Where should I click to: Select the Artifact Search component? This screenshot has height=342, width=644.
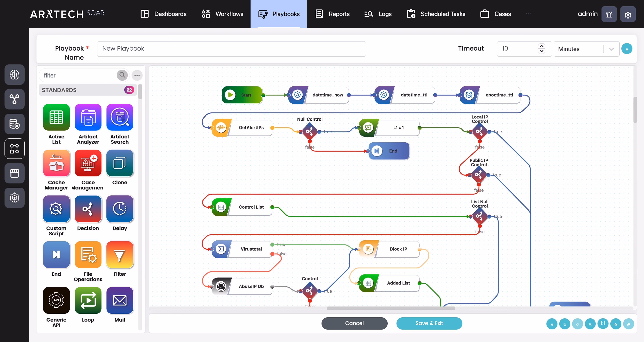pyautogui.click(x=120, y=117)
